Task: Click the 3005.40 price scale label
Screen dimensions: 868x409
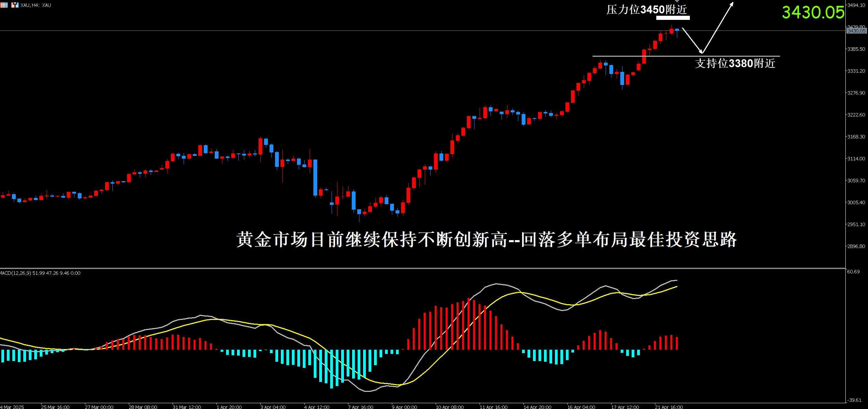Action: pos(856,202)
